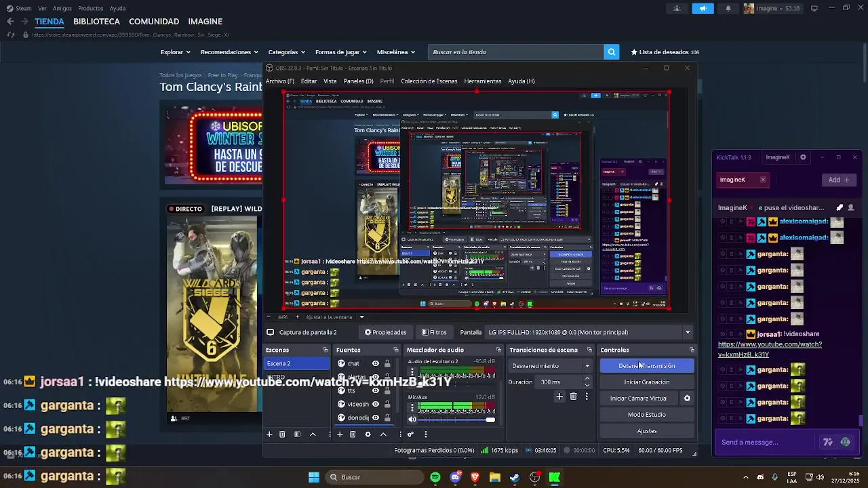Expand the Steam Miscelánea menu
Viewport: 868px width, 488px height.
point(396,52)
